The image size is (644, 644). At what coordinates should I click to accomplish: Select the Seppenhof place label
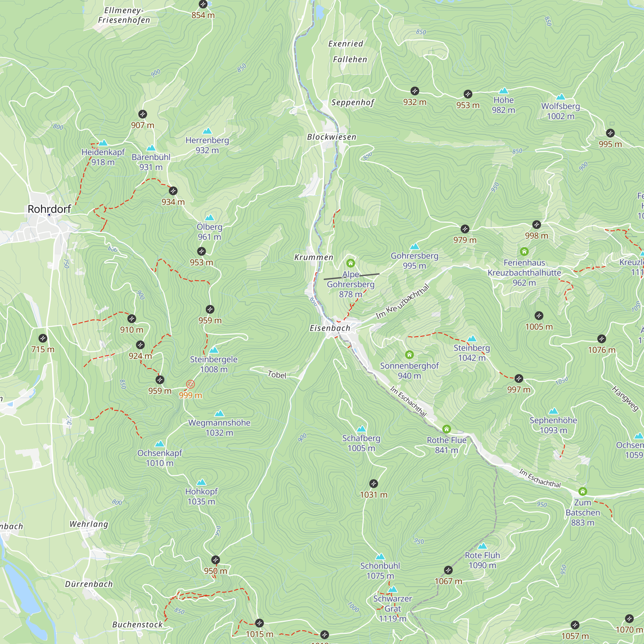tap(353, 103)
